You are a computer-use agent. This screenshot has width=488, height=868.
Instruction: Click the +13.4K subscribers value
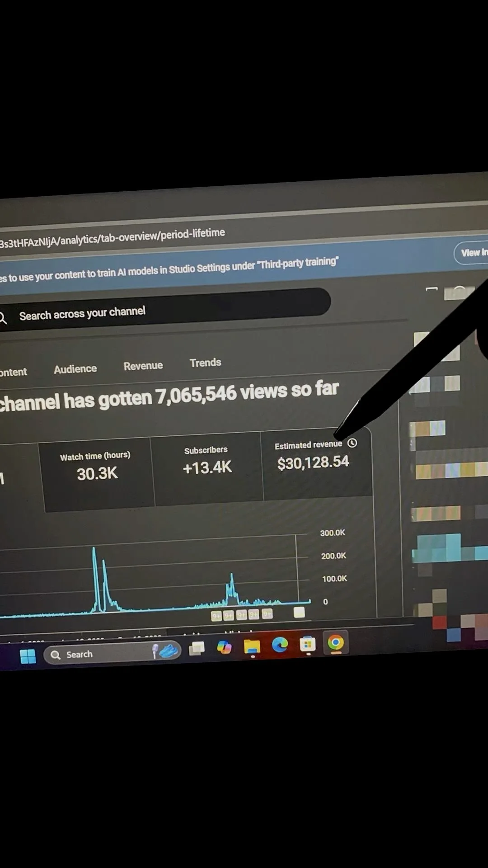click(207, 467)
